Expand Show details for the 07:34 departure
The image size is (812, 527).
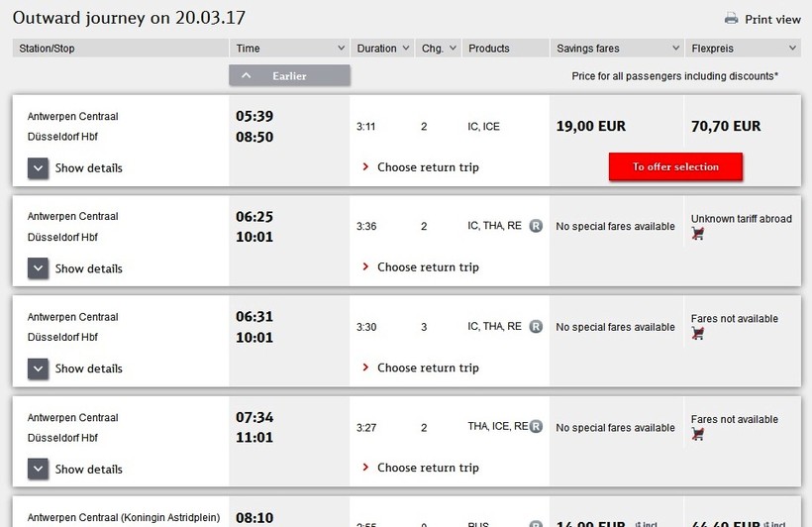39,469
